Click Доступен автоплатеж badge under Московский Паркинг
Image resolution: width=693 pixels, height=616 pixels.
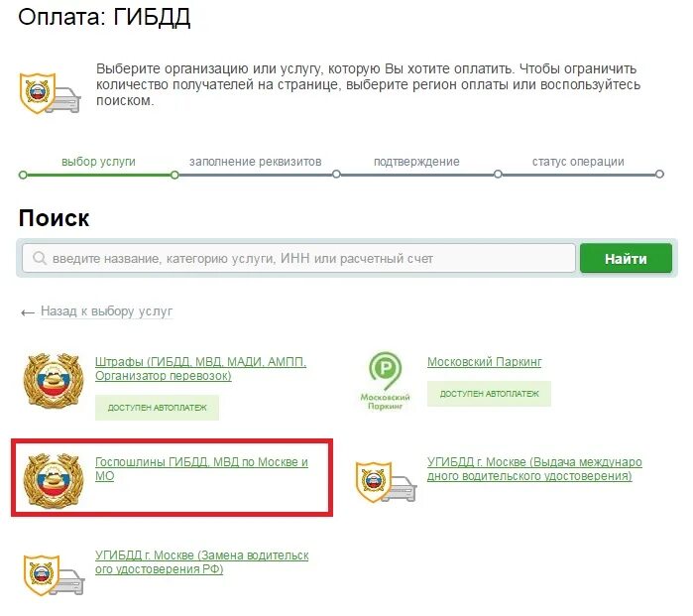489,394
